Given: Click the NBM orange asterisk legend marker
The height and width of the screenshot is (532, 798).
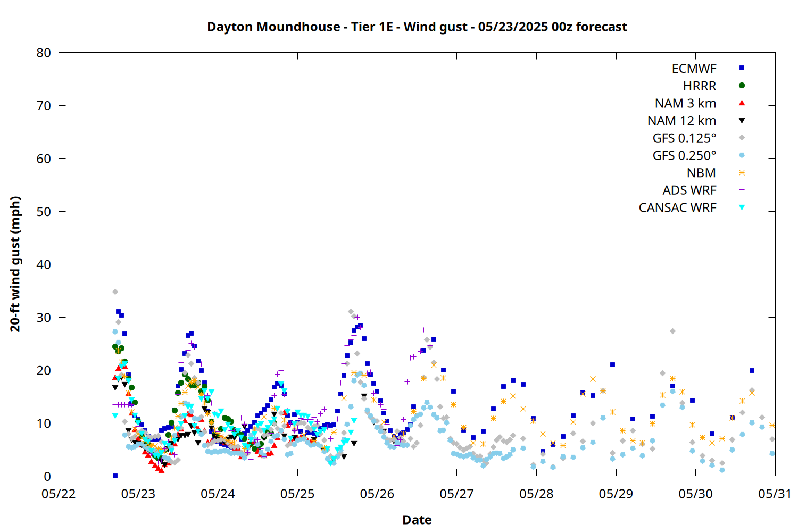Looking at the screenshot, I should click(x=742, y=173).
